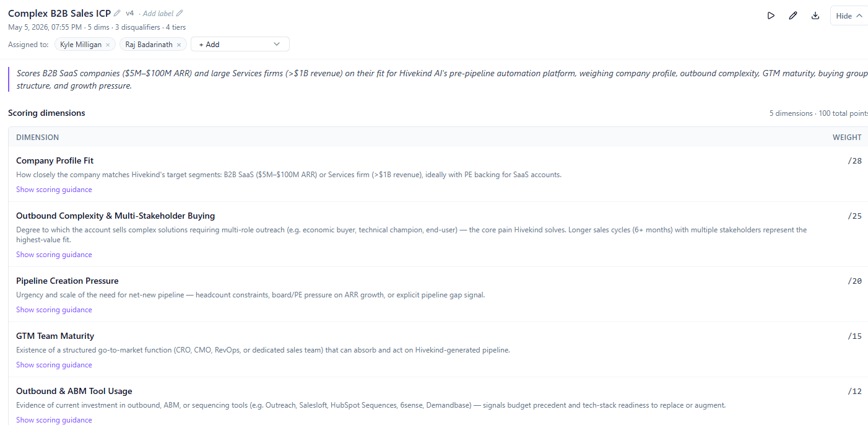
Task: Click the 5 dimensions · 100 total points summary
Action: pos(818,113)
